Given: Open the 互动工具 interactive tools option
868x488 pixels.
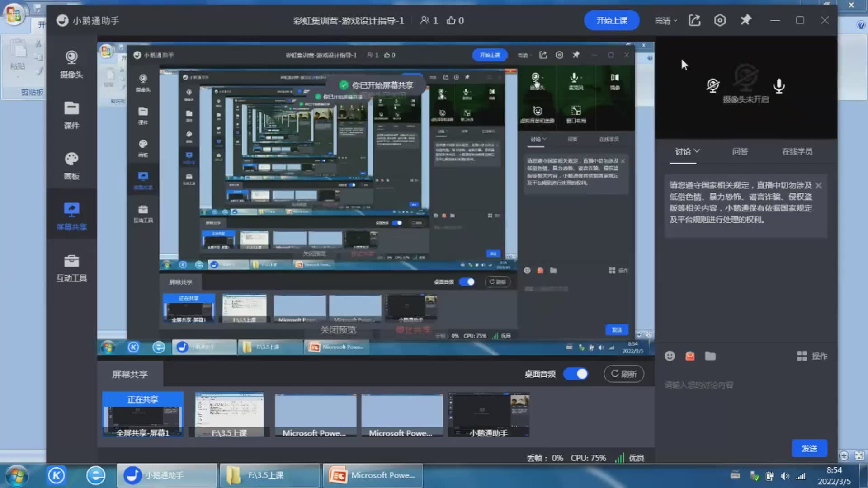Looking at the screenshot, I should tap(71, 268).
